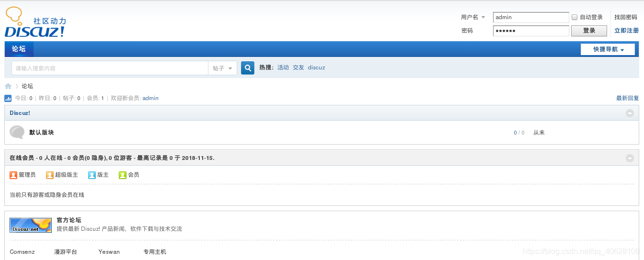
Task: Click the discuz hot search link
Action: coord(316,68)
